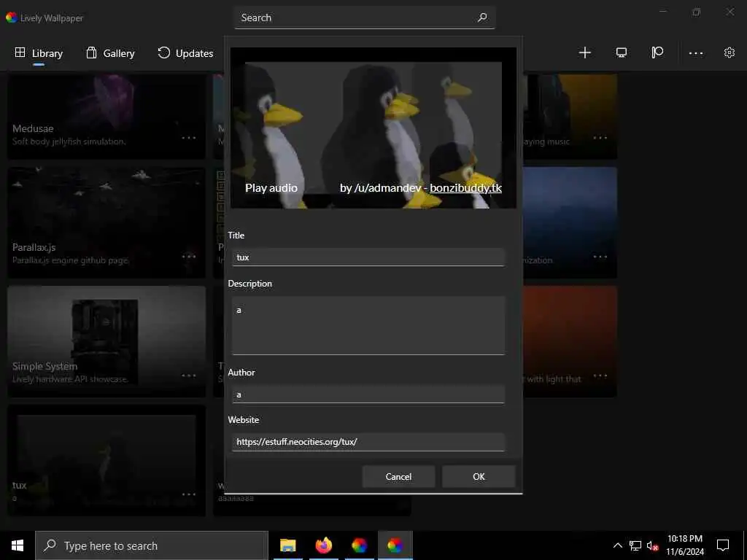Screen dimensions: 747x560
Task: Click Play audio in the preview
Action: click(x=271, y=188)
